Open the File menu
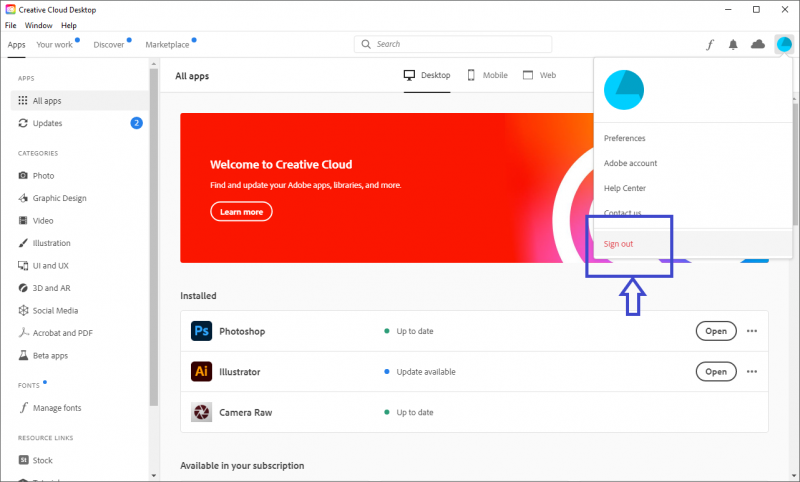The width and height of the screenshot is (800, 482). click(11, 25)
